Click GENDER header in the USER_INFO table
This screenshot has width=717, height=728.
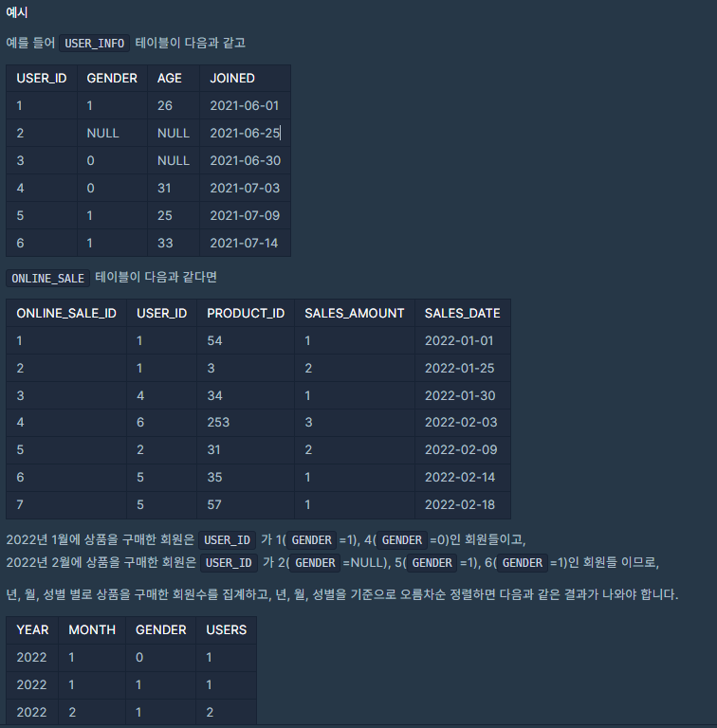coord(112,78)
